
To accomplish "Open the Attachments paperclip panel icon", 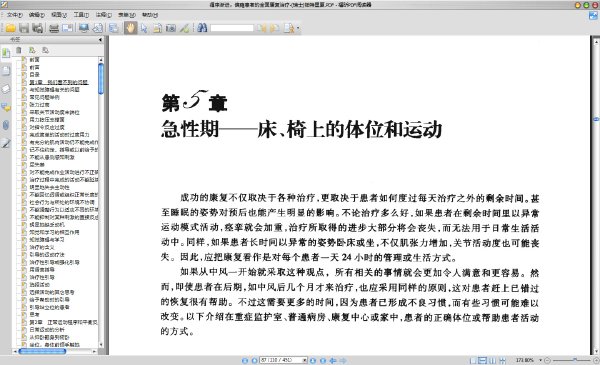I will pyautogui.click(x=6, y=125).
